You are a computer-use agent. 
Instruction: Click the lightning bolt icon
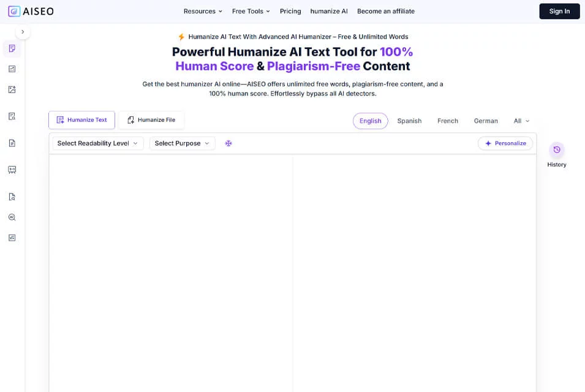(x=181, y=37)
